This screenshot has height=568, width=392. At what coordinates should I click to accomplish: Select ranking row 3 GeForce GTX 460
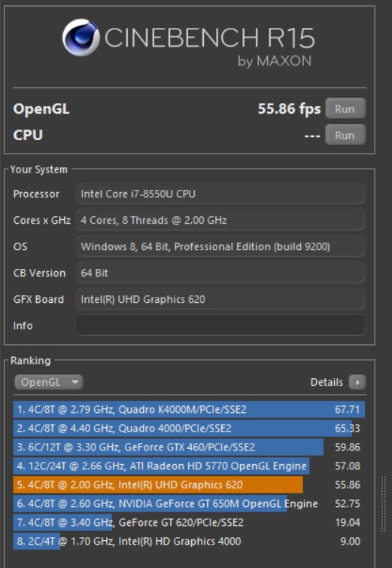click(x=189, y=447)
